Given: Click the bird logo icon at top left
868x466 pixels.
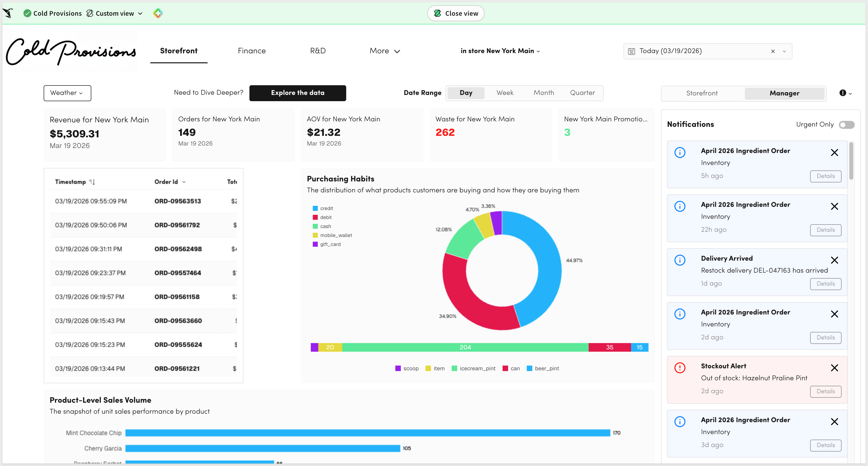Looking at the screenshot, I should pos(8,13).
